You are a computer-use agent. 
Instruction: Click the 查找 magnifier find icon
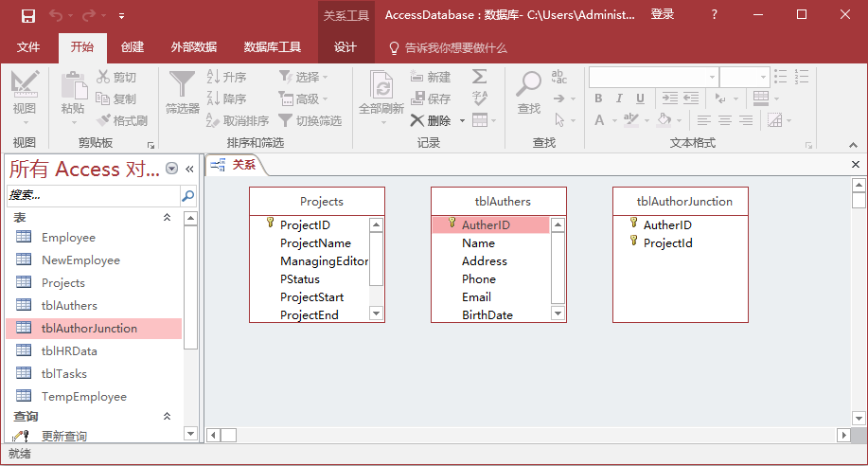(529, 92)
